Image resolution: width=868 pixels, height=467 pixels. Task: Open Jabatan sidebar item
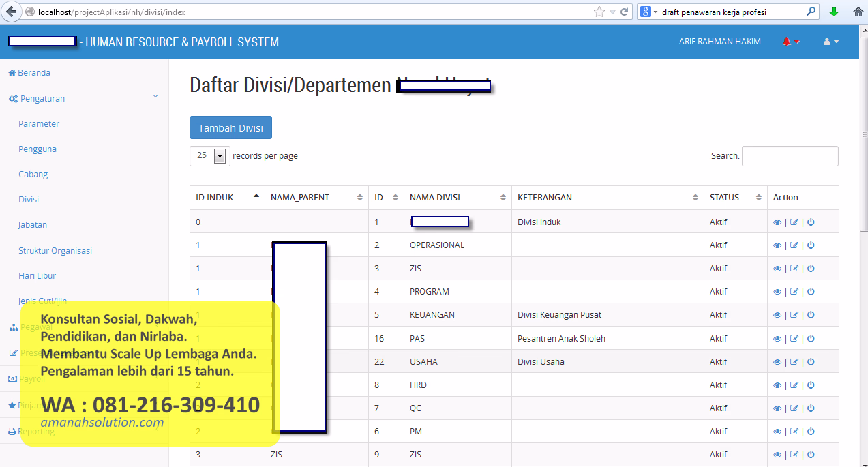click(33, 225)
